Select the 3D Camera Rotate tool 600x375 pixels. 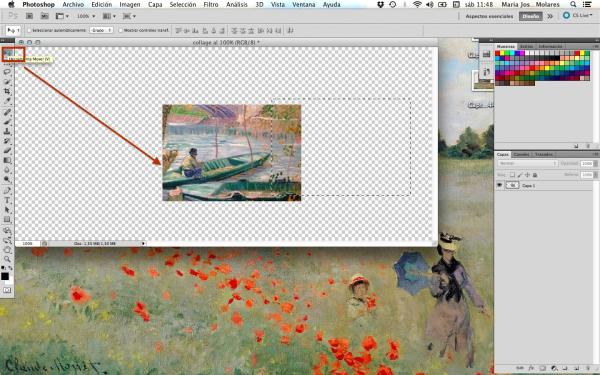[7, 240]
